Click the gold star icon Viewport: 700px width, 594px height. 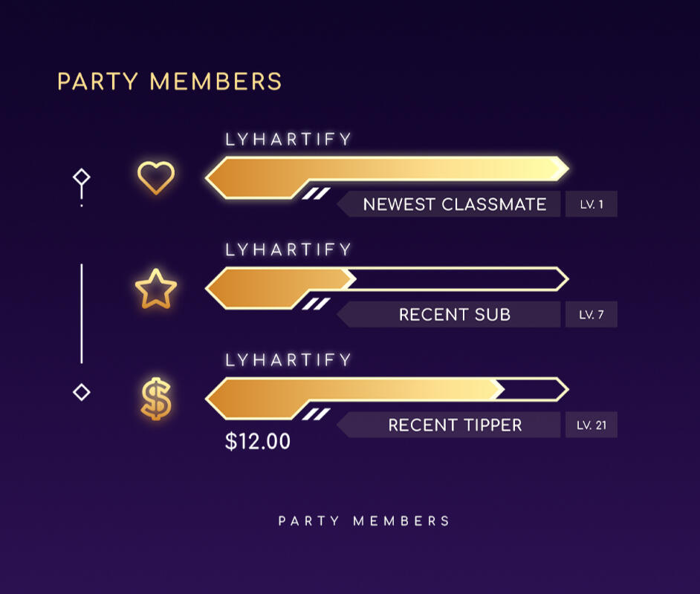click(x=156, y=290)
